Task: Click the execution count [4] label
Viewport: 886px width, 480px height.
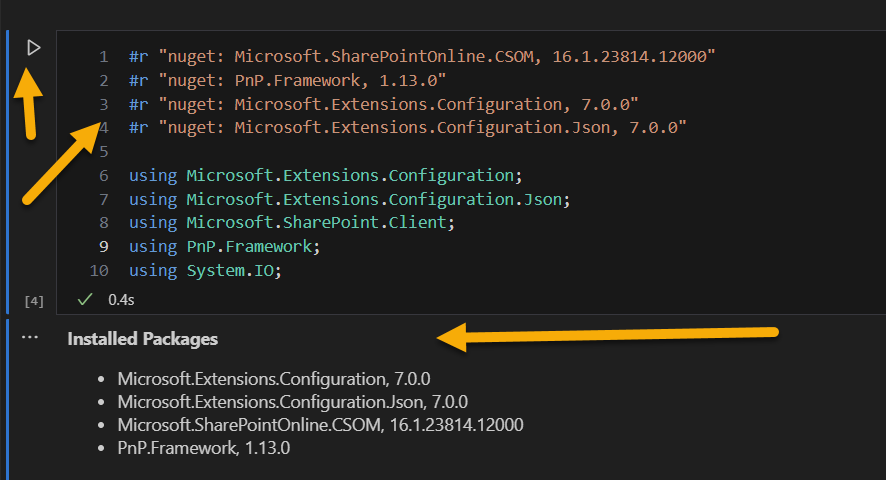Action: click(x=32, y=300)
